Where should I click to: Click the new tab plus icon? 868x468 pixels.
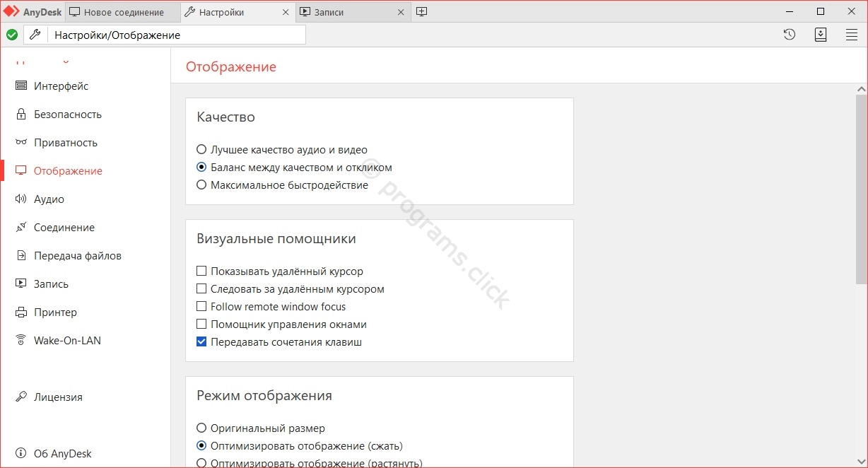click(421, 12)
